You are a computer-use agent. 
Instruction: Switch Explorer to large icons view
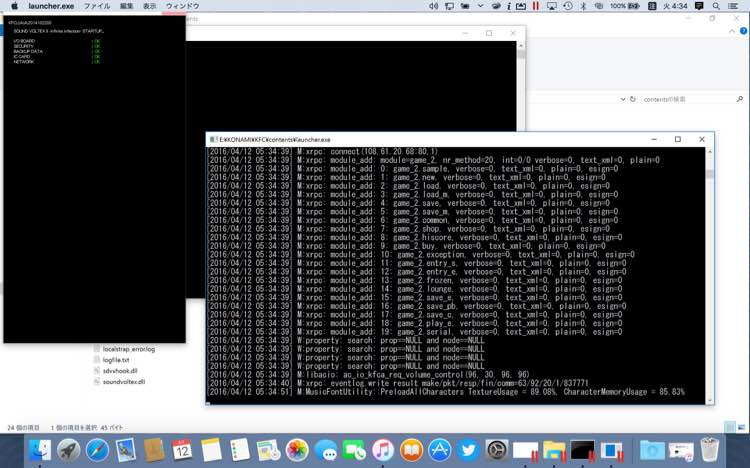tap(741, 427)
